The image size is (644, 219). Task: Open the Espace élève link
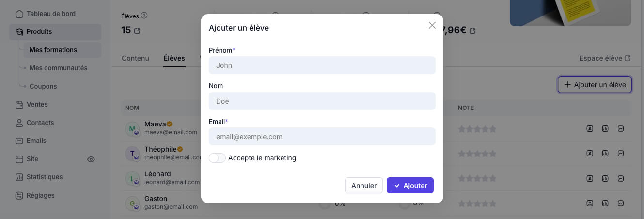pyautogui.click(x=605, y=58)
